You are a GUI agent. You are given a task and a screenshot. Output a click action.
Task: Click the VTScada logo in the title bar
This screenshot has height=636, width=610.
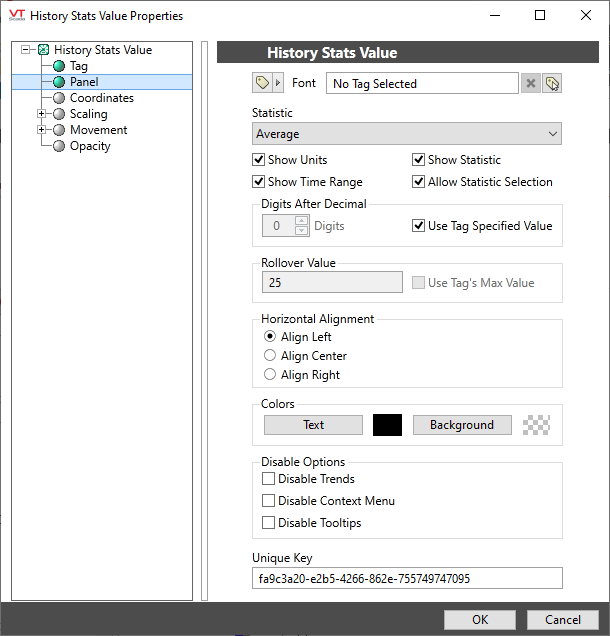tap(15, 15)
